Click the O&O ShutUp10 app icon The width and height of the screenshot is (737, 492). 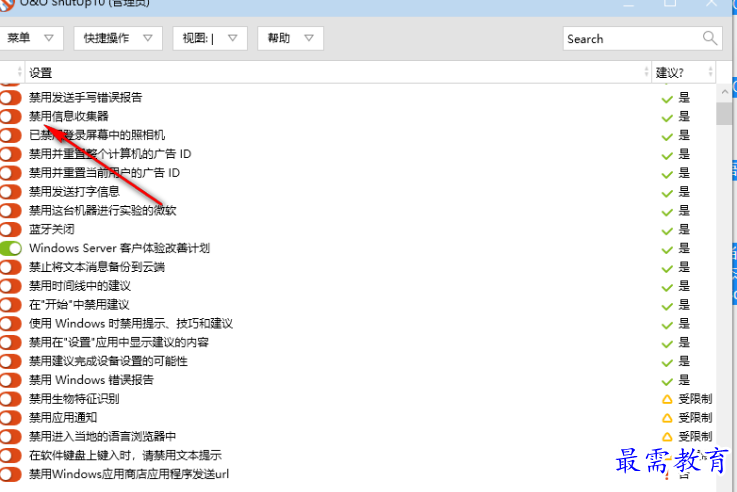7,4
